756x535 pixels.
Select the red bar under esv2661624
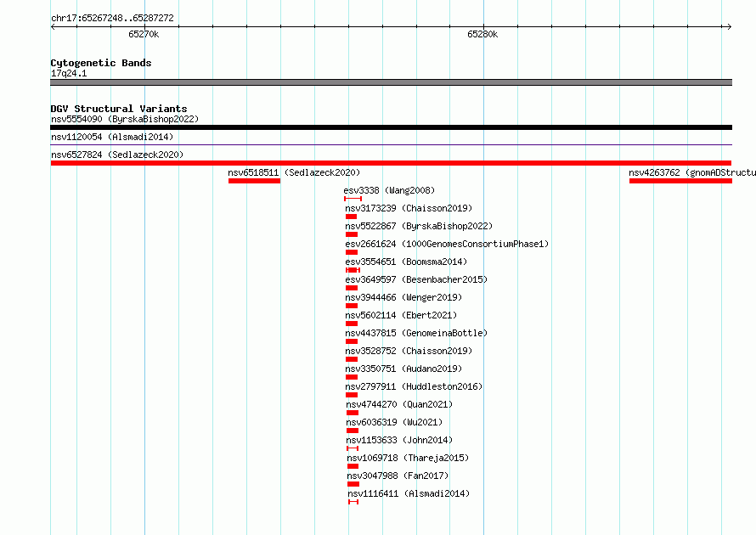[352, 252]
